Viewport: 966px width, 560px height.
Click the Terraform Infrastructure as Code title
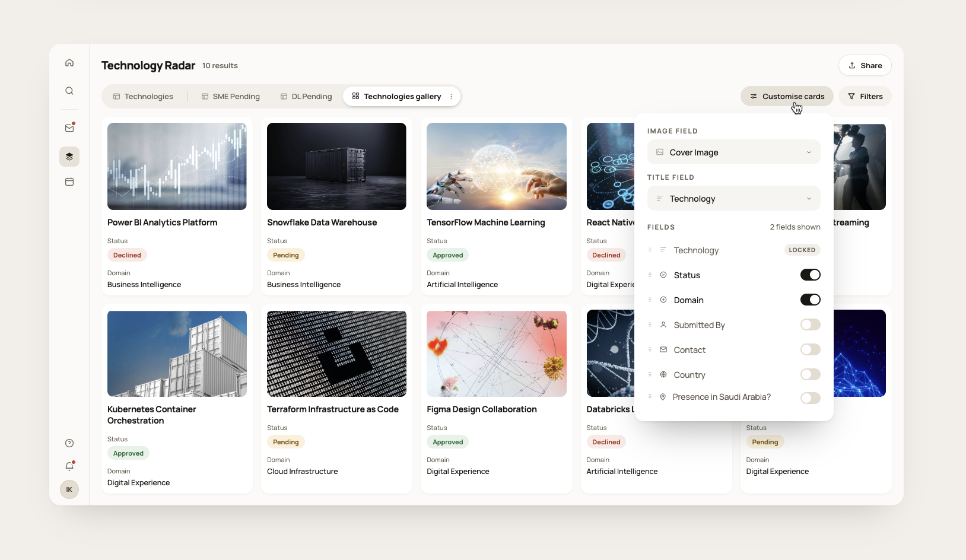pyautogui.click(x=332, y=409)
